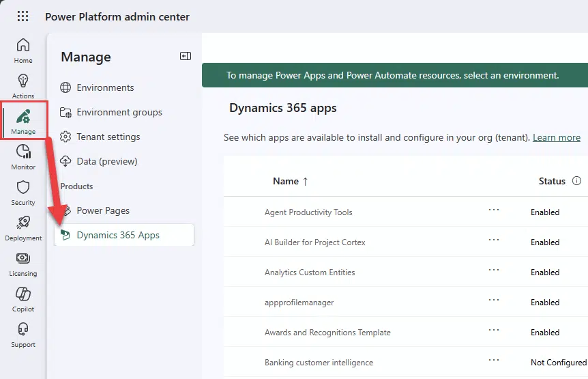Select the Agent Productivity Tools row
The width and height of the screenshot is (588, 379).
pos(406,212)
